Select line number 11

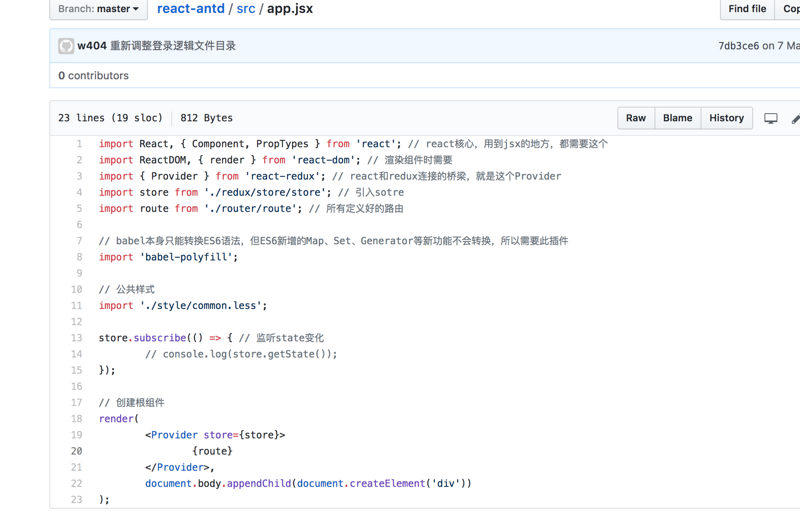pos(77,306)
